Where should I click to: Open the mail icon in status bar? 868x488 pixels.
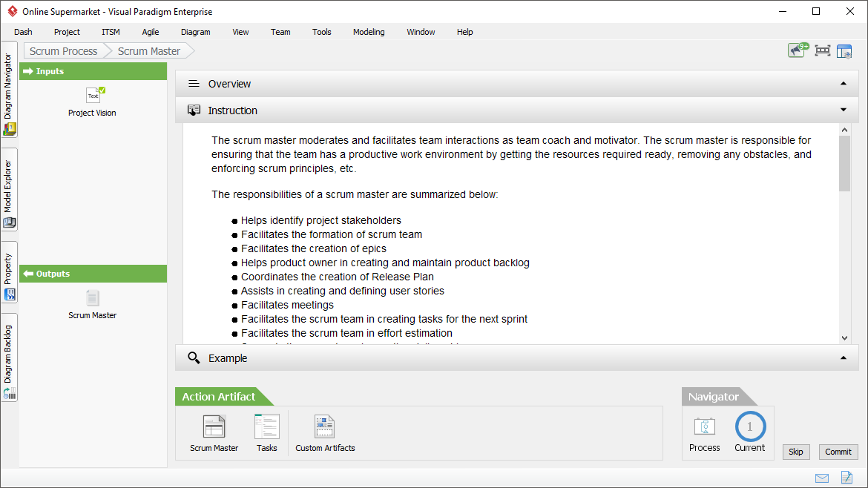(822, 478)
